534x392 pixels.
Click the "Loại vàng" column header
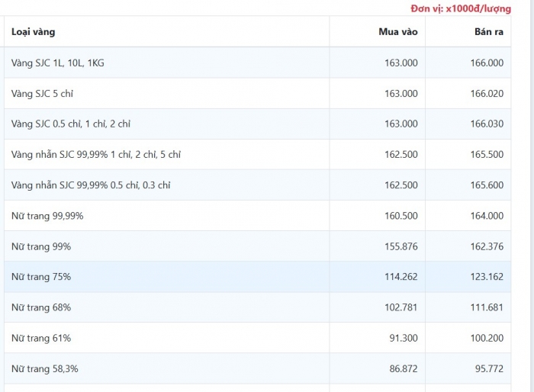click(34, 32)
